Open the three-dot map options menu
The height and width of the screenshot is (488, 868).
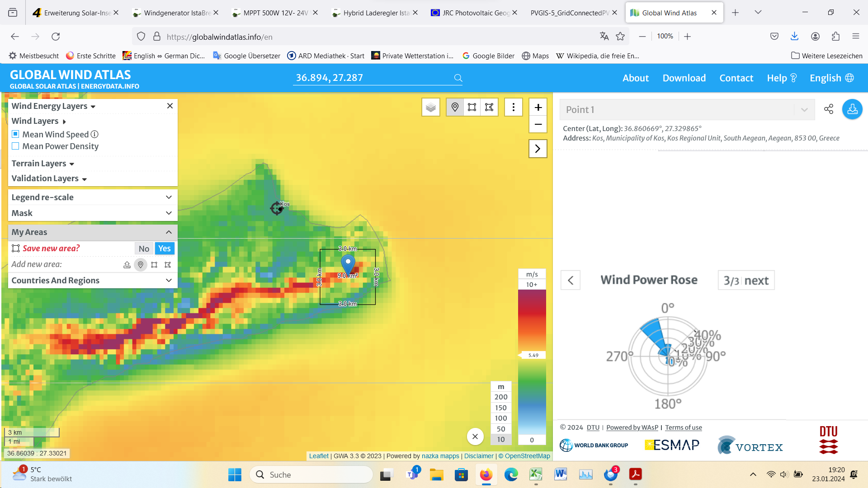point(513,108)
